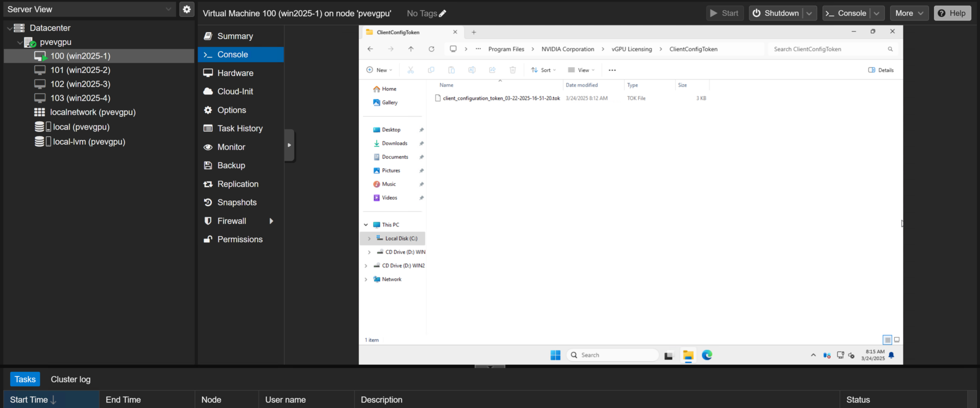Open File Explorer from the taskbar
The width and height of the screenshot is (980, 408).
pyautogui.click(x=688, y=355)
